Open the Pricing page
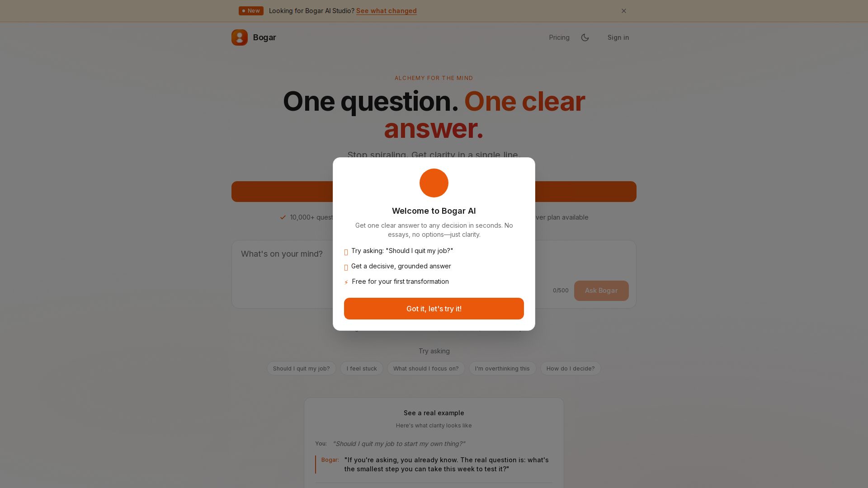Viewport: 868px width, 488px height. [559, 38]
